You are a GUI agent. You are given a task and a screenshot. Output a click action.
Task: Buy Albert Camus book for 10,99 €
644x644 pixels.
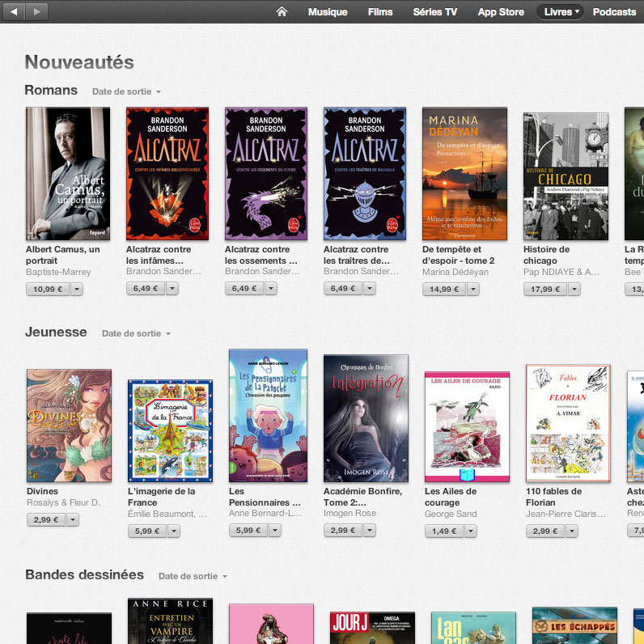(x=48, y=289)
